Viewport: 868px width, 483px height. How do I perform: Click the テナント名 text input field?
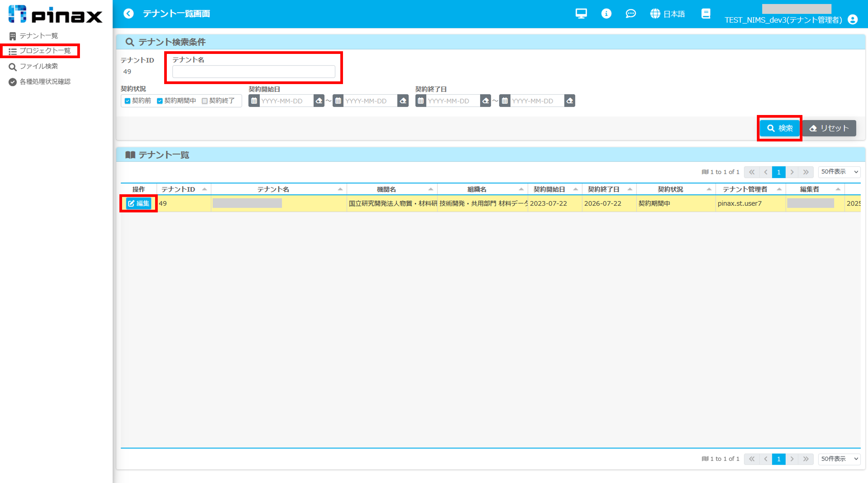[x=253, y=72]
